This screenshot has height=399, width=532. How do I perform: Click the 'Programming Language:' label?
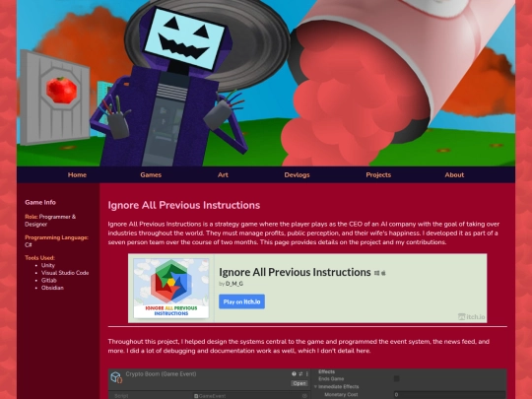[56, 237]
